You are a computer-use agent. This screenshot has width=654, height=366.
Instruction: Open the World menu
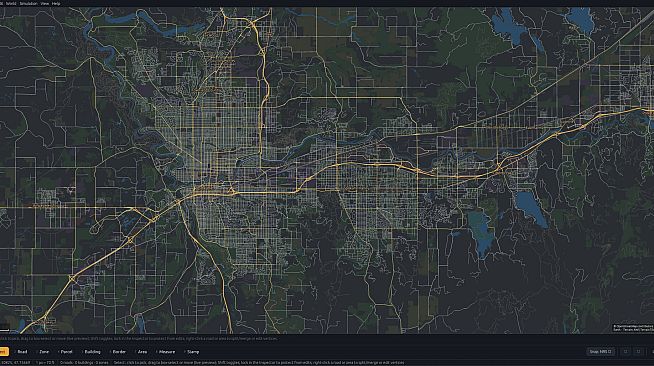[x=11, y=3]
